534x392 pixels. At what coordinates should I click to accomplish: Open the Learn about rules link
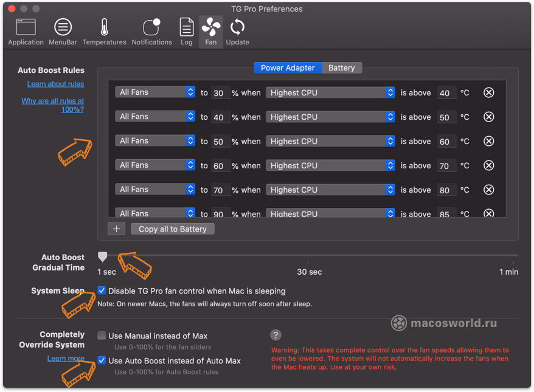pos(55,84)
